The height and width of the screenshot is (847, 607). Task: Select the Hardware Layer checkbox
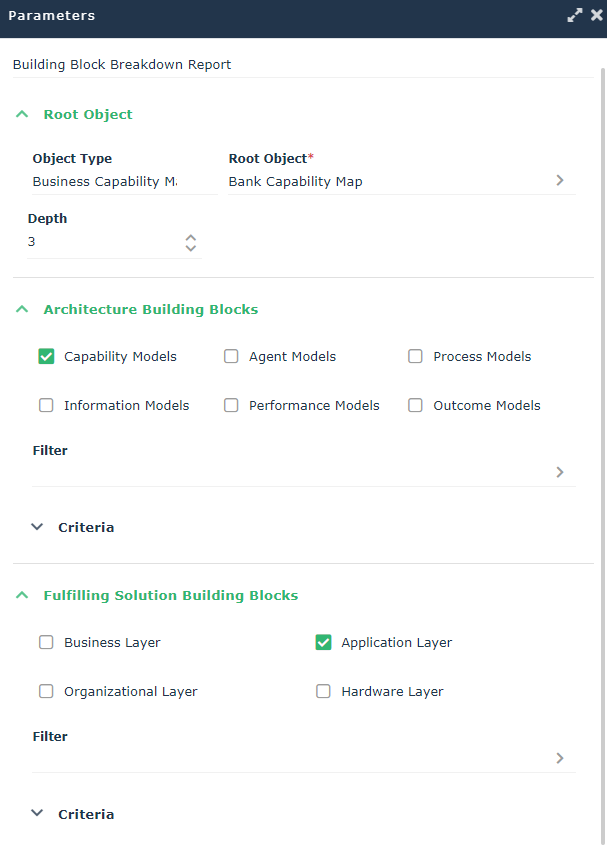click(x=323, y=692)
